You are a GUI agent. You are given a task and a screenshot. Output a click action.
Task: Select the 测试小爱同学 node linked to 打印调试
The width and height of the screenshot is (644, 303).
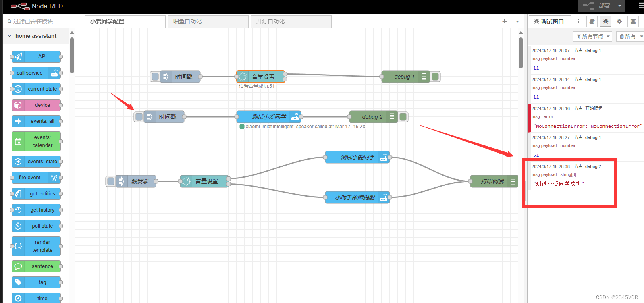(x=357, y=157)
